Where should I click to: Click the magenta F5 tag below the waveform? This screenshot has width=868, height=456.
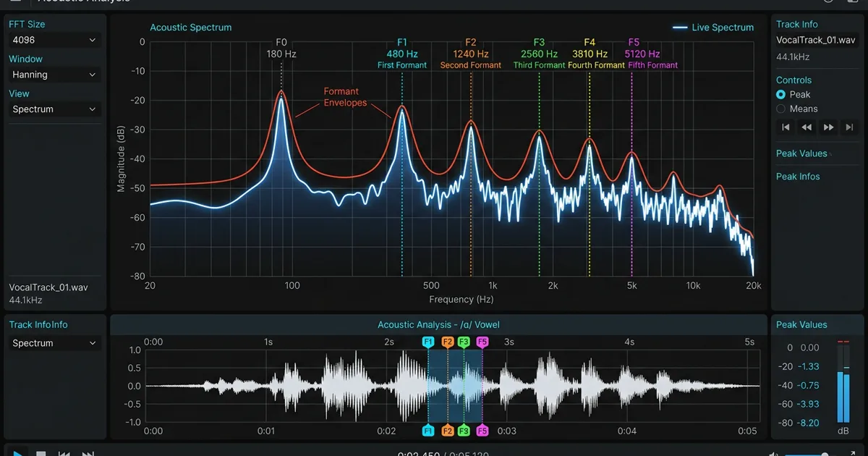482,431
